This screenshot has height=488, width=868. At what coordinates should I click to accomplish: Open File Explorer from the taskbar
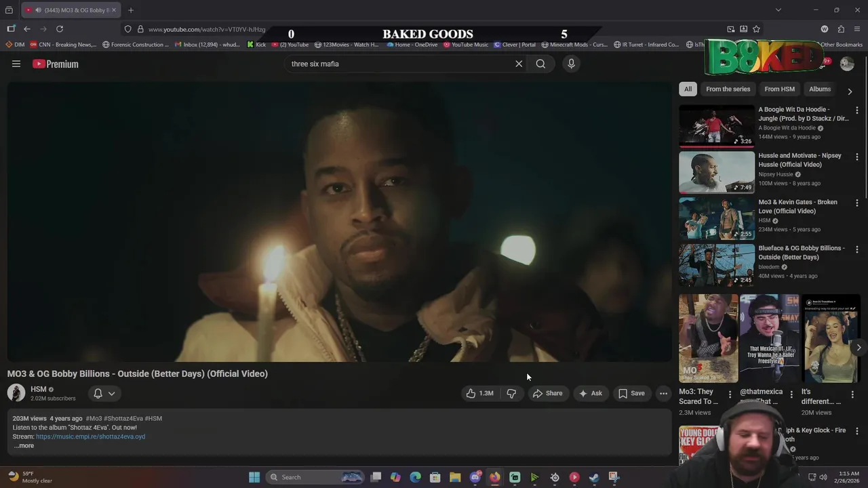tap(455, 477)
